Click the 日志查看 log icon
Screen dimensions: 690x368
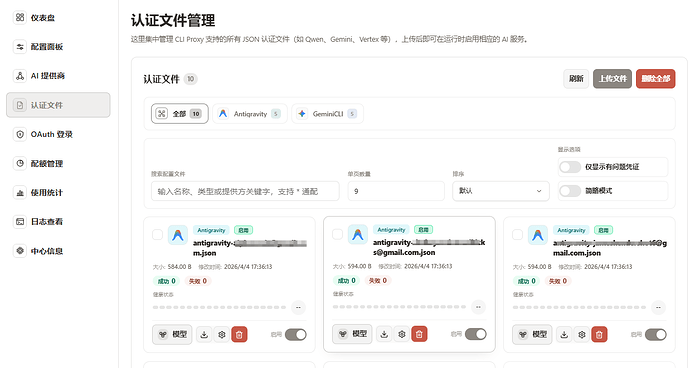pyautogui.click(x=20, y=221)
